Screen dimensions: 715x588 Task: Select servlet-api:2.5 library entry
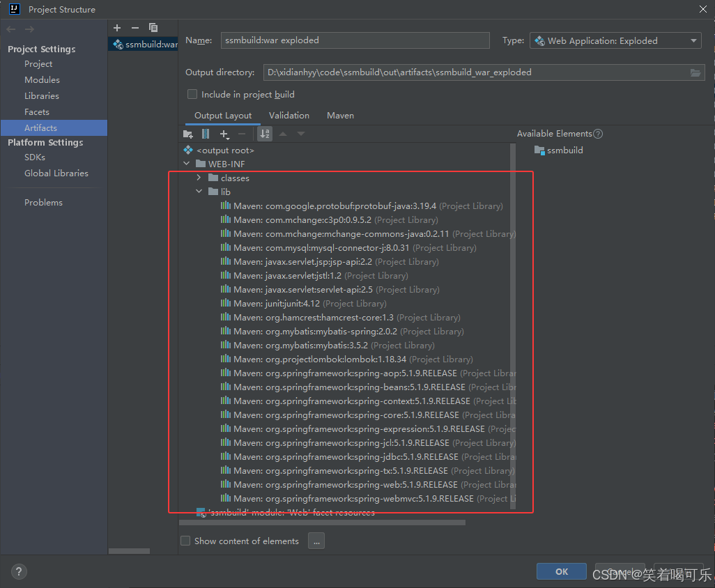coord(330,289)
